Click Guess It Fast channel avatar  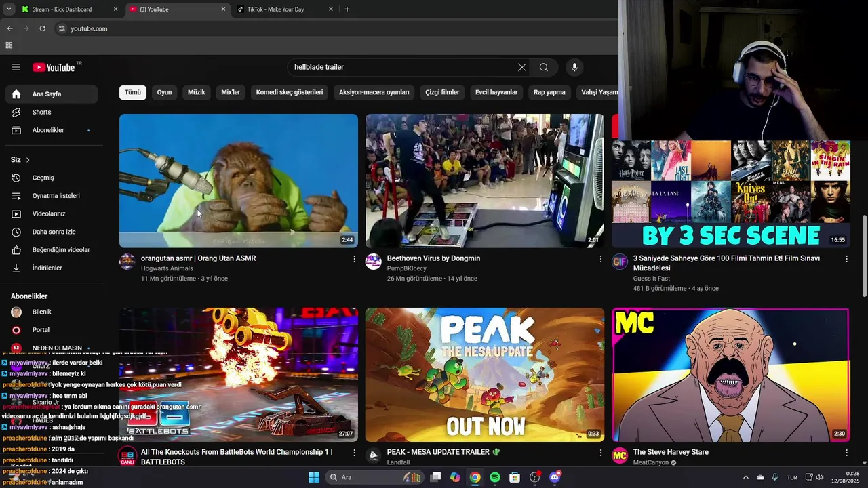pyautogui.click(x=620, y=262)
